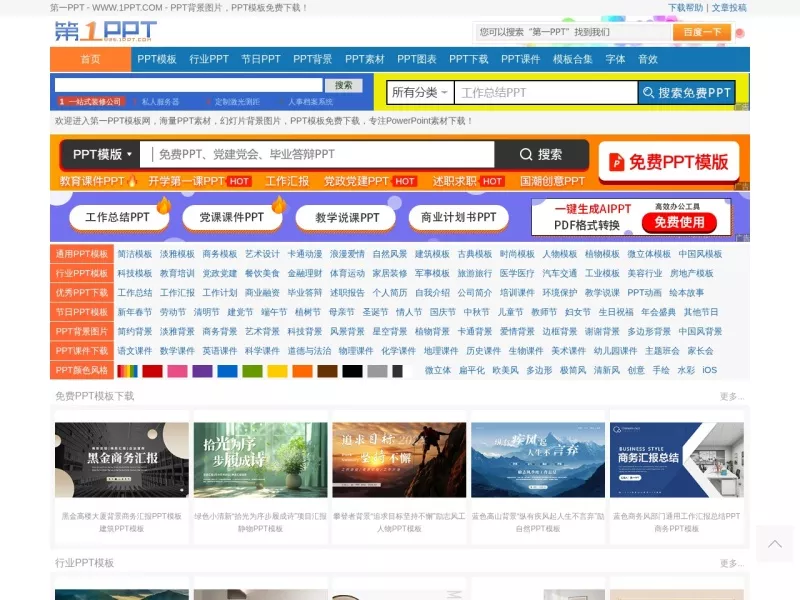800x600 pixels.
Task: Open the 黑金商务汇报 template thumbnail
Action: click(x=122, y=460)
